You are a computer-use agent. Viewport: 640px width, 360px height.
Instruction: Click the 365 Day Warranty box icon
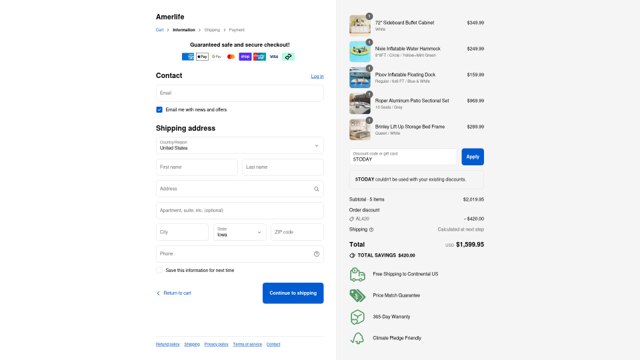coord(357,317)
